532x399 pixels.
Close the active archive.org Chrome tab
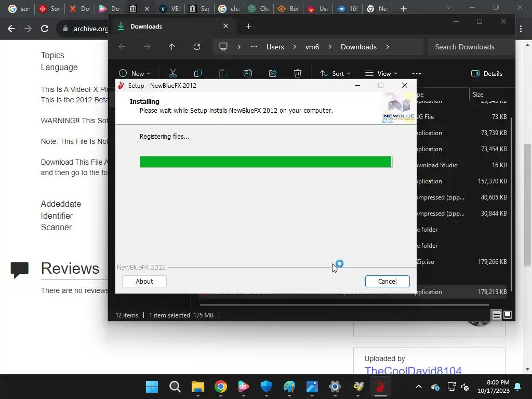pyautogui.click(x=147, y=9)
